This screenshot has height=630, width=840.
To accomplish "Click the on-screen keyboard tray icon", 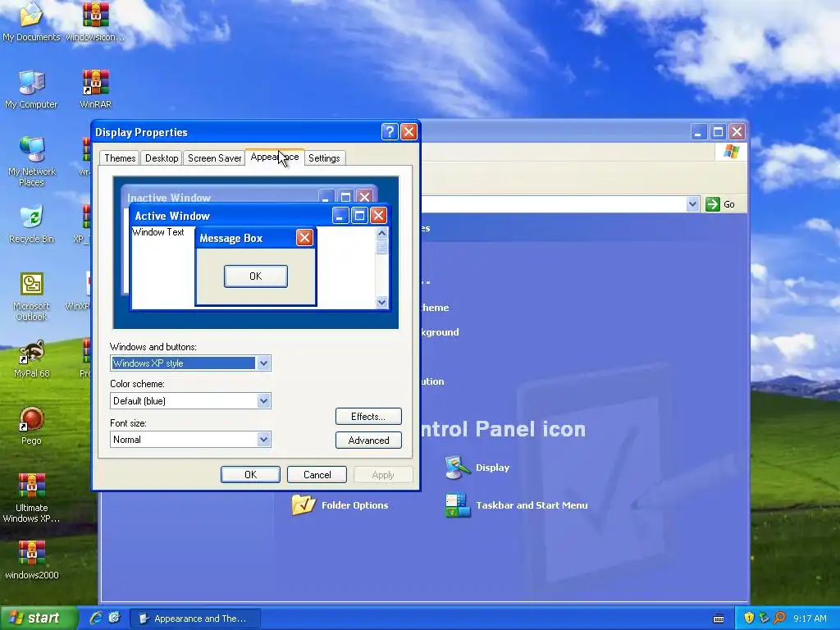I will point(719,619).
